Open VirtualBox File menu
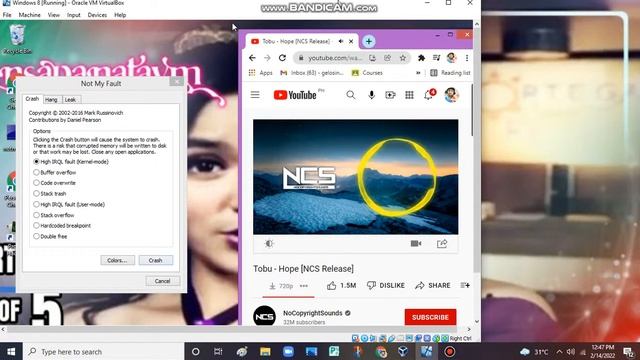 (x=7, y=15)
